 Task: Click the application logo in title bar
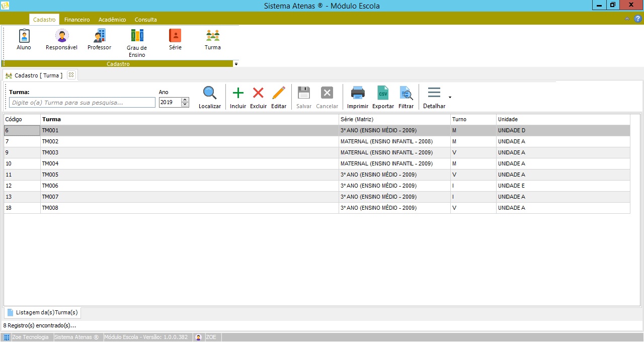pos(5,5)
